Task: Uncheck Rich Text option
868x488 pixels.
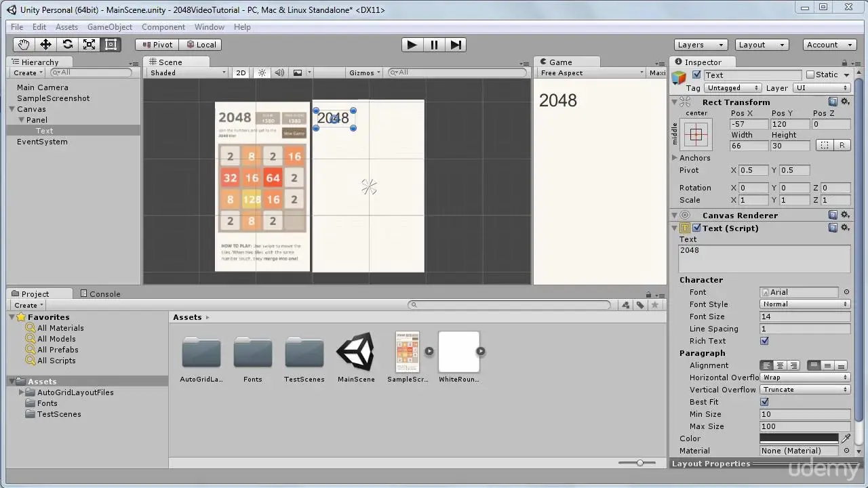Action: point(764,341)
